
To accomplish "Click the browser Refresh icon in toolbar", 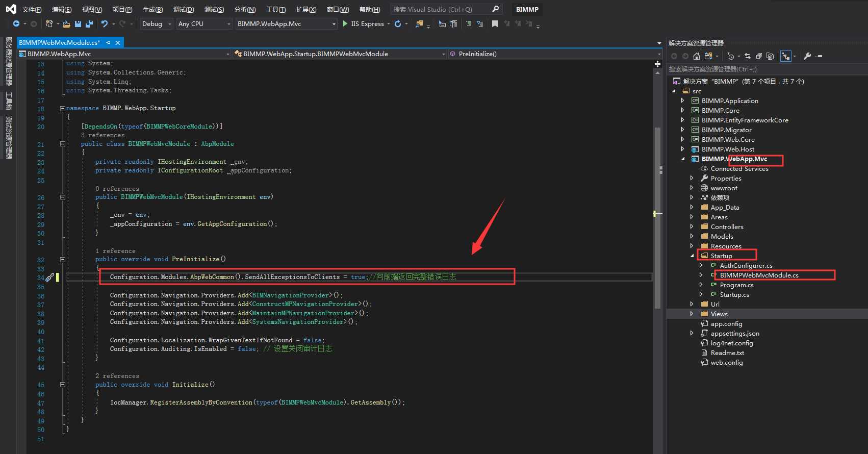I will pos(398,23).
